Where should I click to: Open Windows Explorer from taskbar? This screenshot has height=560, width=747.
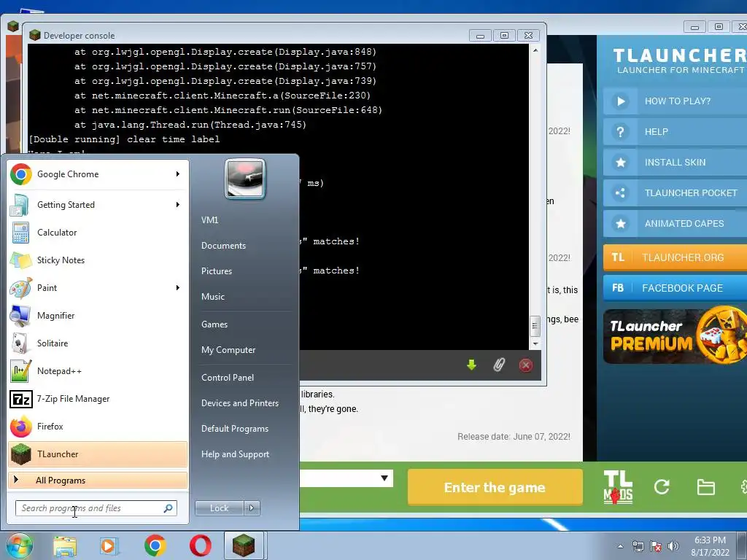click(64, 545)
